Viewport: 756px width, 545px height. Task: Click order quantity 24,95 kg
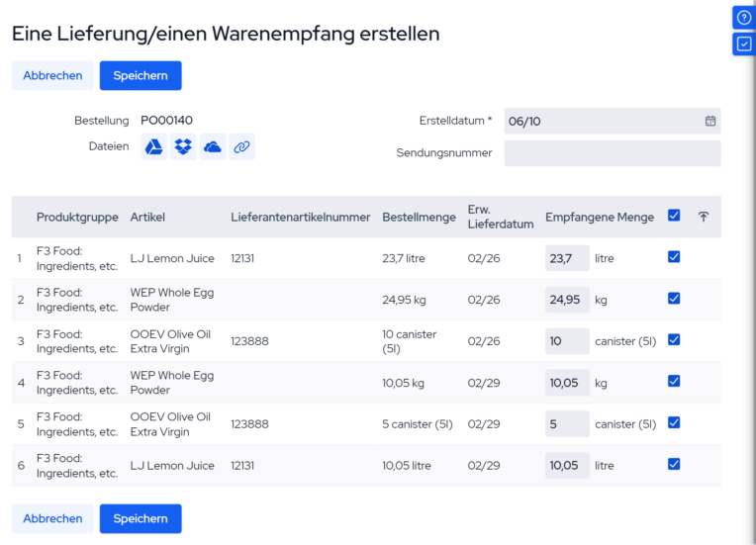tap(404, 300)
